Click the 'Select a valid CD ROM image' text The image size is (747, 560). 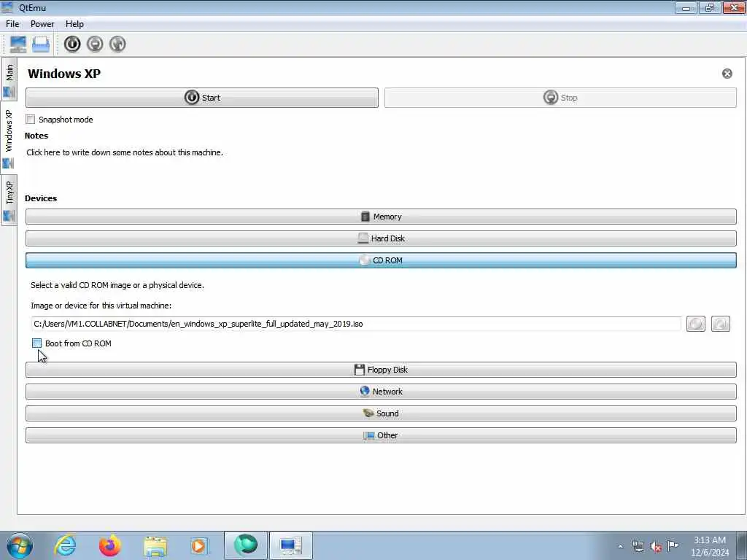click(117, 285)
